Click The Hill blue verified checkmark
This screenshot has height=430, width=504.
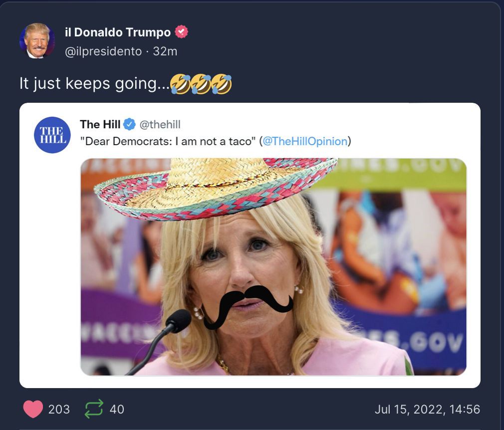129,124
